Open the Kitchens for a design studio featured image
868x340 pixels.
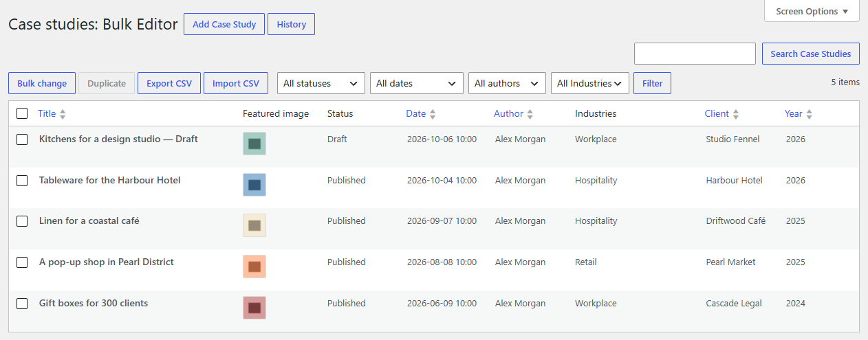(x=254, y=144)
